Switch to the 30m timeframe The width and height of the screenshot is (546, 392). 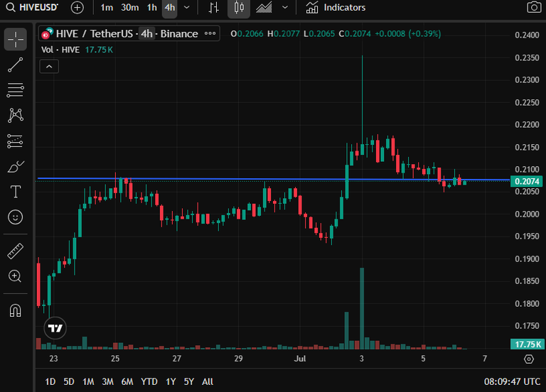(x=129, y=7)
